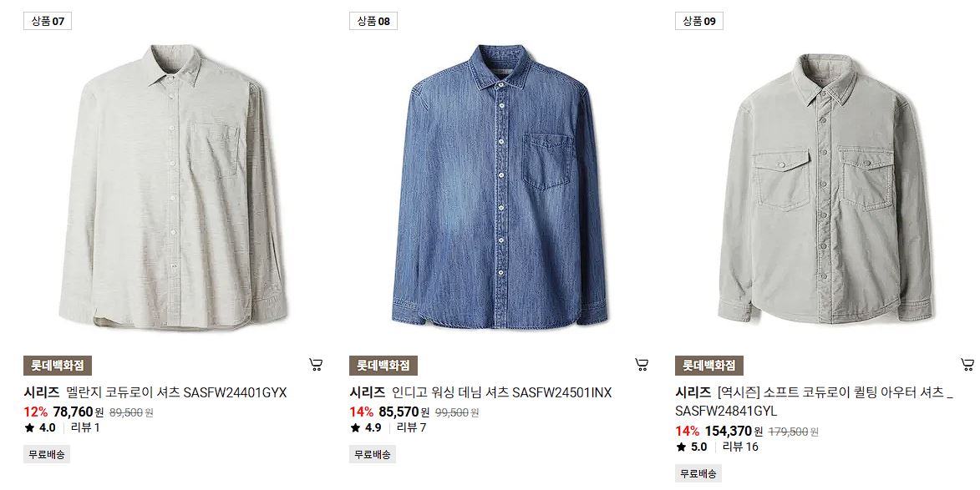Open 소프트 코듀로이 퀼팅 아우터 셔츠 title
The height and width of the screenshot is (490, 980).
click(x=814, y=402)
